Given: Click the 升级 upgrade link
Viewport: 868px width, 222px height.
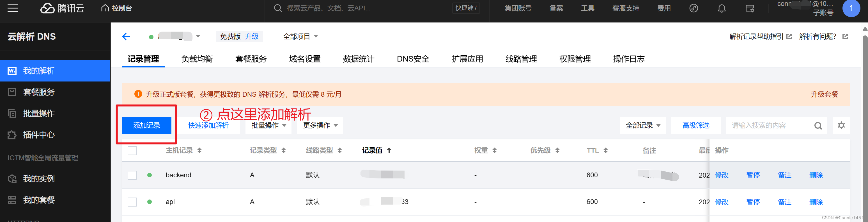Looking at the screenshot, I should coord(252,37).
